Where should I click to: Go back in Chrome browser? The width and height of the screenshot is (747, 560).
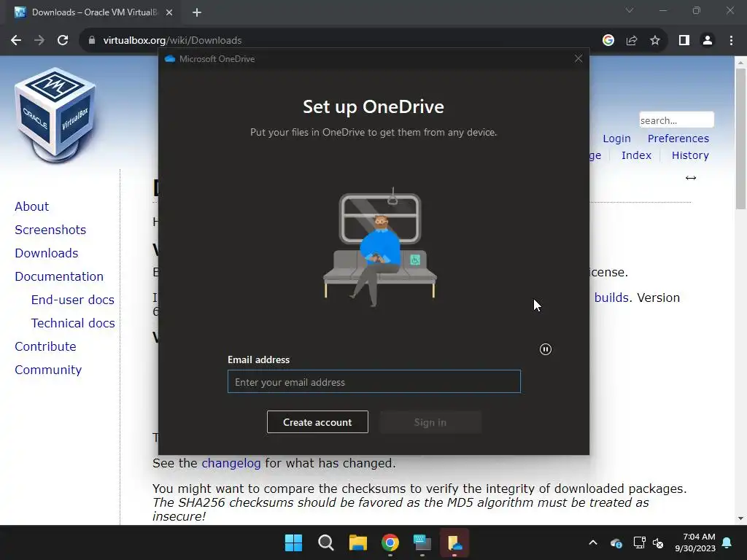coord(16,41)
